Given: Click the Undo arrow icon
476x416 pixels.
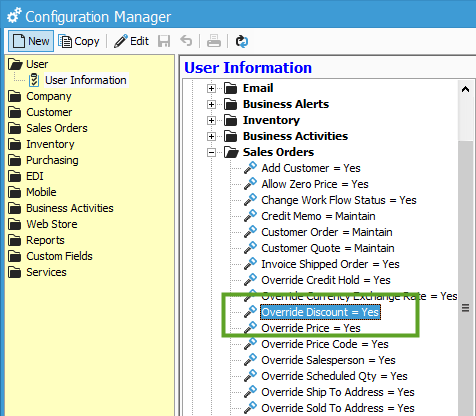Looking at the screenshot, I should [x=186, y=41].
